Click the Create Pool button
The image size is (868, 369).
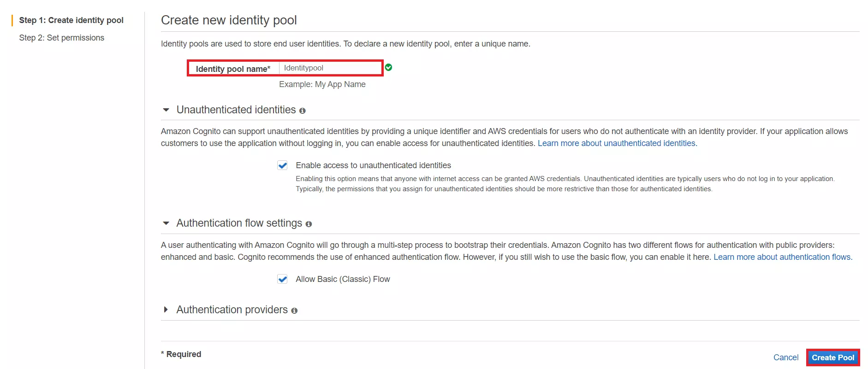click(x=833, y=357)
